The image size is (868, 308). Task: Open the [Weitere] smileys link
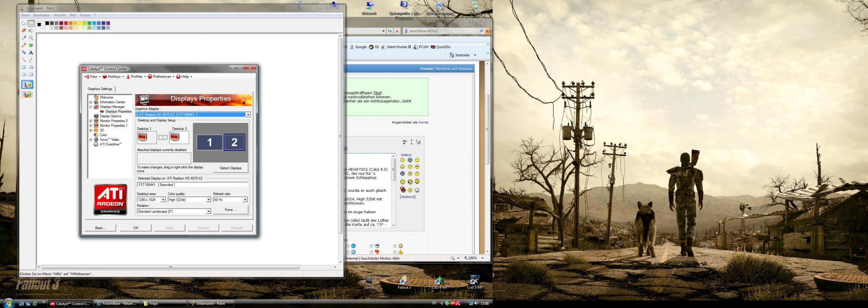(407, 197)
